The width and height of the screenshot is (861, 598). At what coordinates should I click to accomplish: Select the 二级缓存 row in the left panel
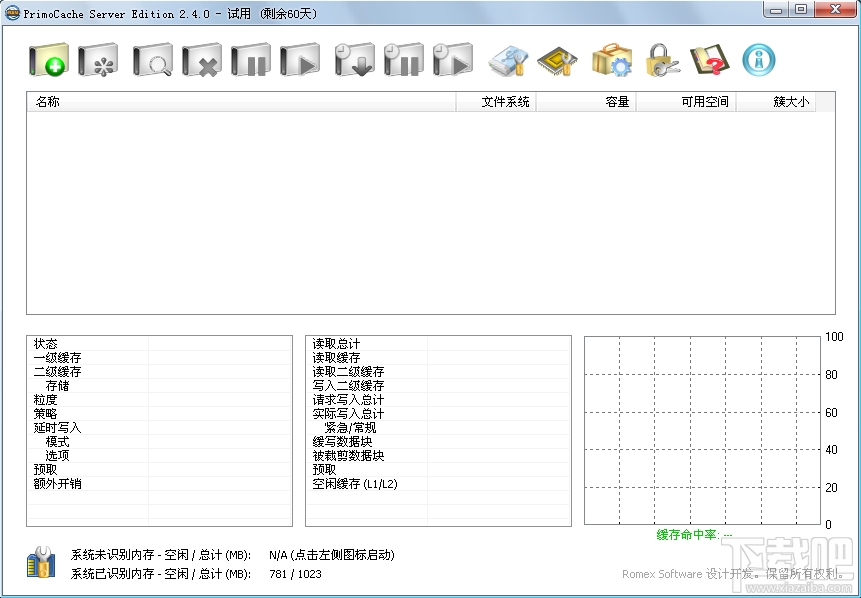click(x=159, y=372)
